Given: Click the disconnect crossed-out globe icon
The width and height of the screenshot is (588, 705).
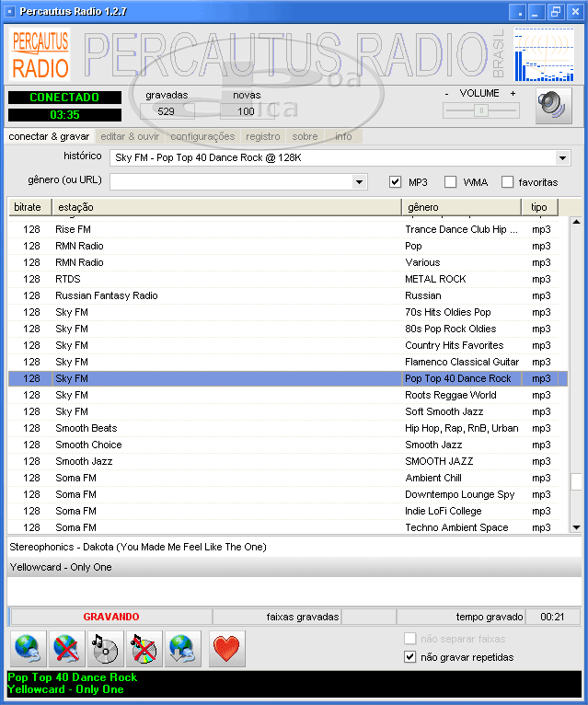Looking at the screenshot, I should pos(66,649).
